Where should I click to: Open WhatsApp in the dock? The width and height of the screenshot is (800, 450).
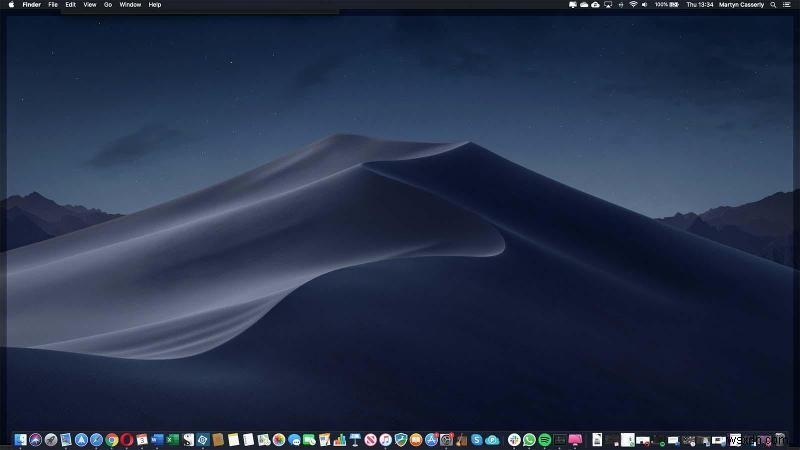point(529,440)
